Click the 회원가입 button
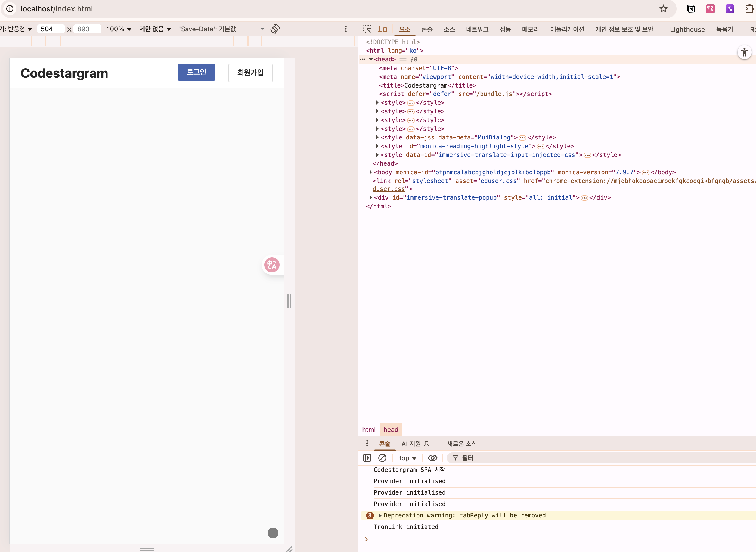The width and height of the screenshot is (756, 552). pos(250,73)
